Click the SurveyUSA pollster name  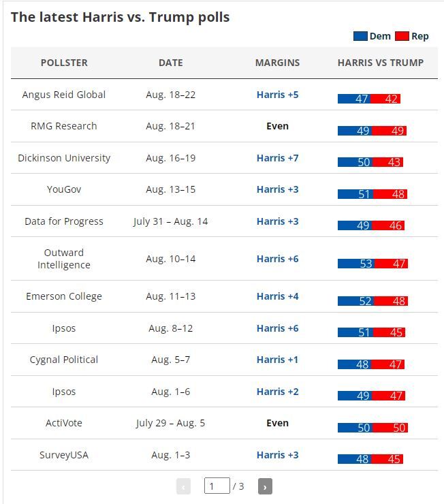point(64,455)
